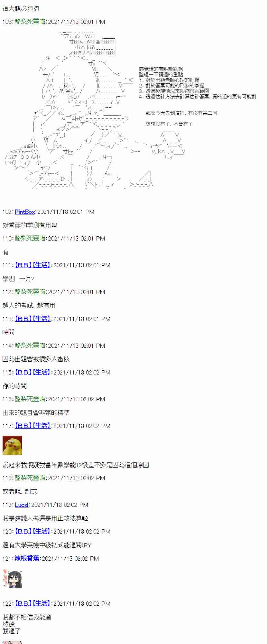Click 酪梨死靈喵 author name on post 112
The height and width of the screenshot is (644, 267).
click(x=30, y=292)
